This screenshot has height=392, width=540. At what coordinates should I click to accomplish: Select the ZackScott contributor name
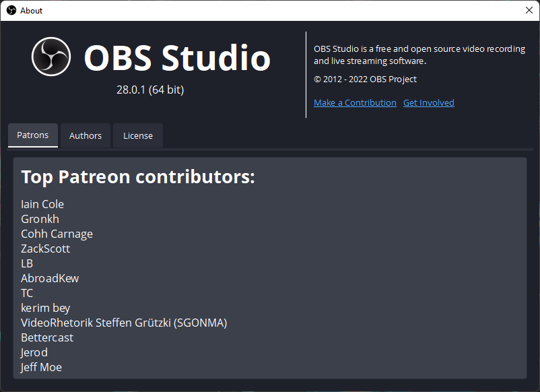click(45, 249)
